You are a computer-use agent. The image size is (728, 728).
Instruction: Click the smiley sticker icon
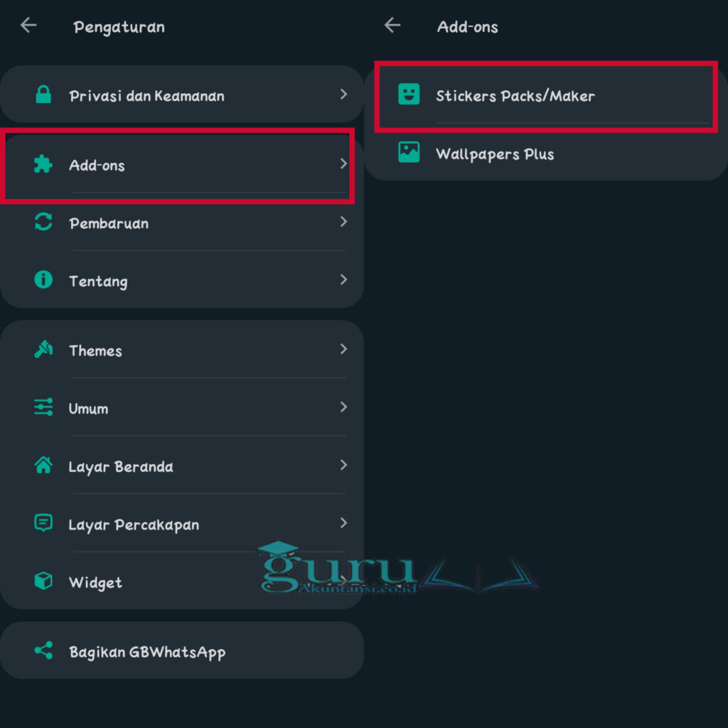click(409, 95)
